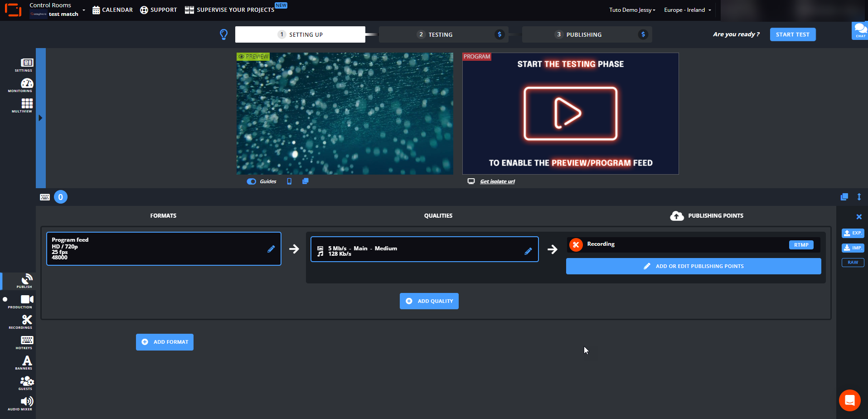Open the Monitoring gauge icon
Screen dimensions: 868x419
pos(26,84)
